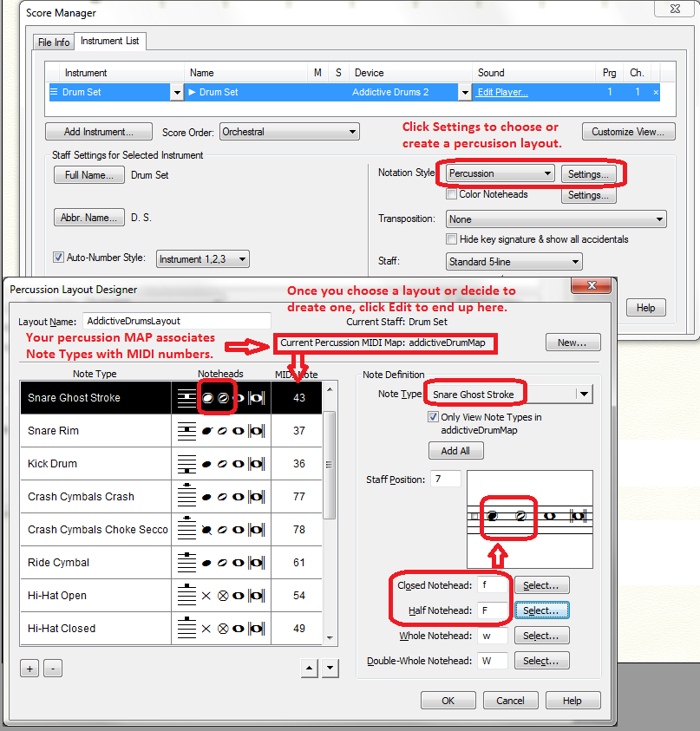Click the Staff Position input field
700x731 pixels.
[x=445, y=480]
